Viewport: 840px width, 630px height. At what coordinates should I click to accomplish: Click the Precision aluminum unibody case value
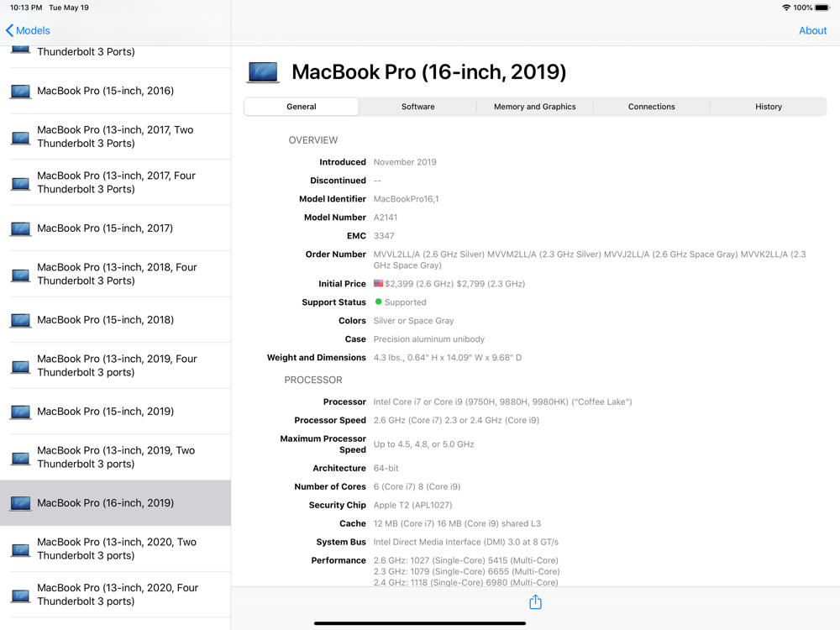pos(428,339)
